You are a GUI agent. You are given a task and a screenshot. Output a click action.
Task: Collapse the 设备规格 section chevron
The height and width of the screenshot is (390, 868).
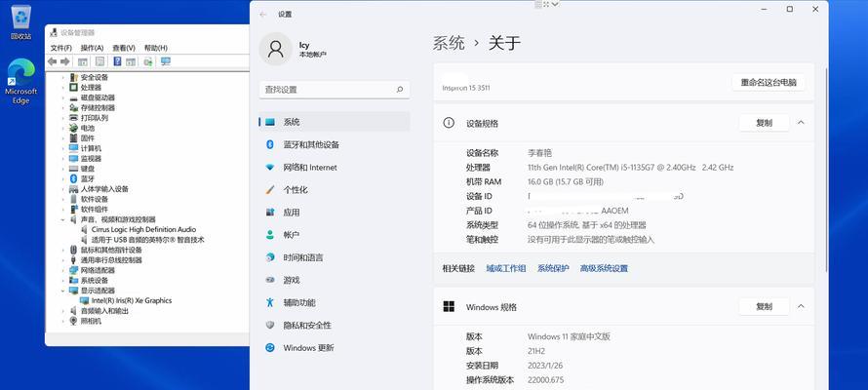801,123
